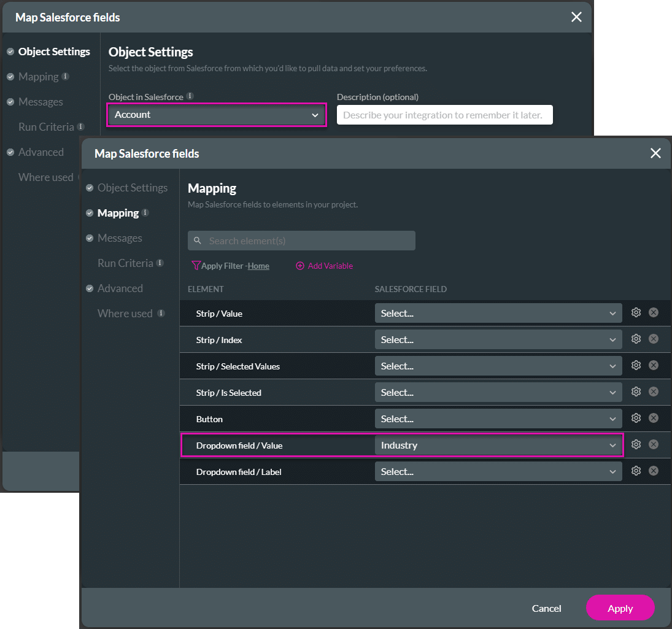Open settings gear for Dropdown field / Label row
The width and height of the screenshot is (672, 629).
coord(636,471)
